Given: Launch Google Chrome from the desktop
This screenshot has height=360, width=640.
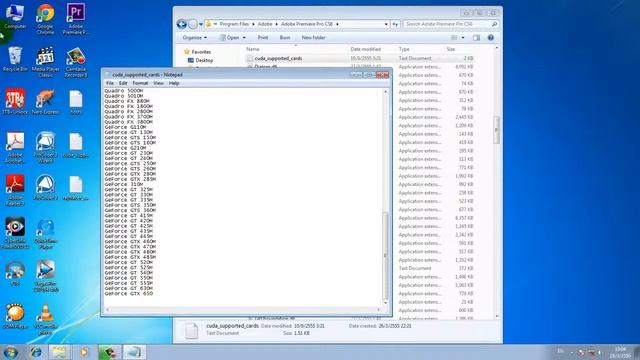Looking at the screenshot, I should tap(45, 19).
